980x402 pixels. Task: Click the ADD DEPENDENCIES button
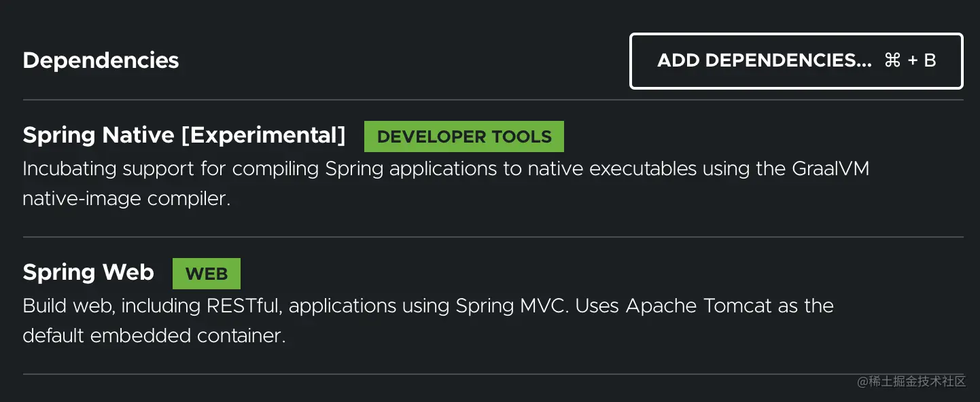(x=764, y=60)
